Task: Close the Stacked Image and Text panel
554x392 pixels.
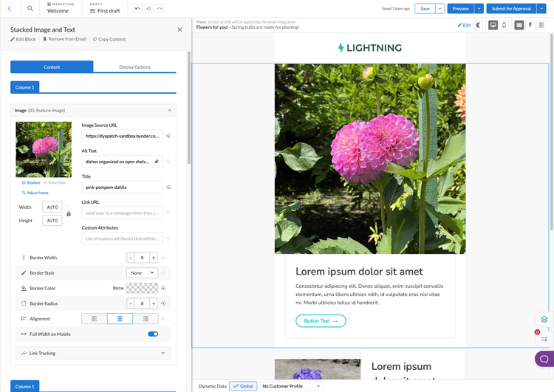Action: tap(179, 30)
